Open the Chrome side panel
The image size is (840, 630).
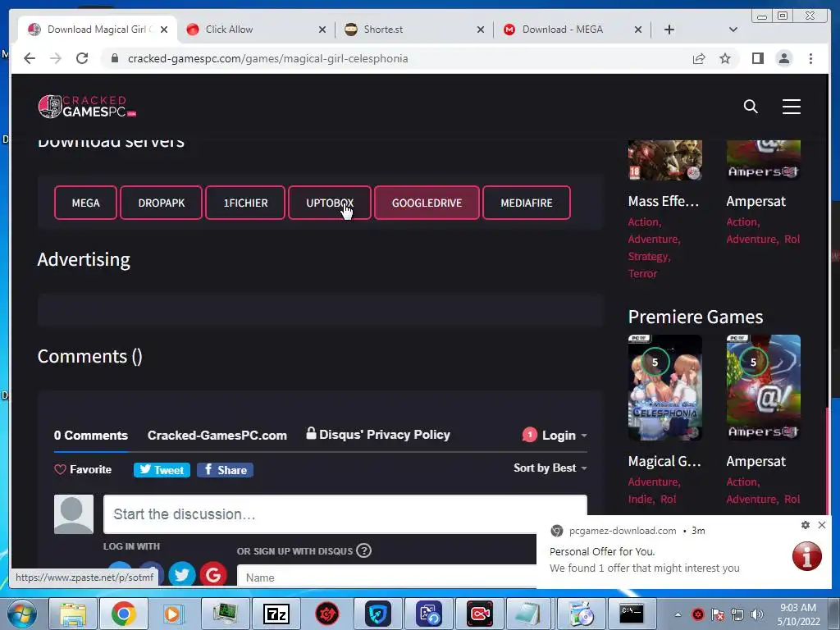[757, 58]
